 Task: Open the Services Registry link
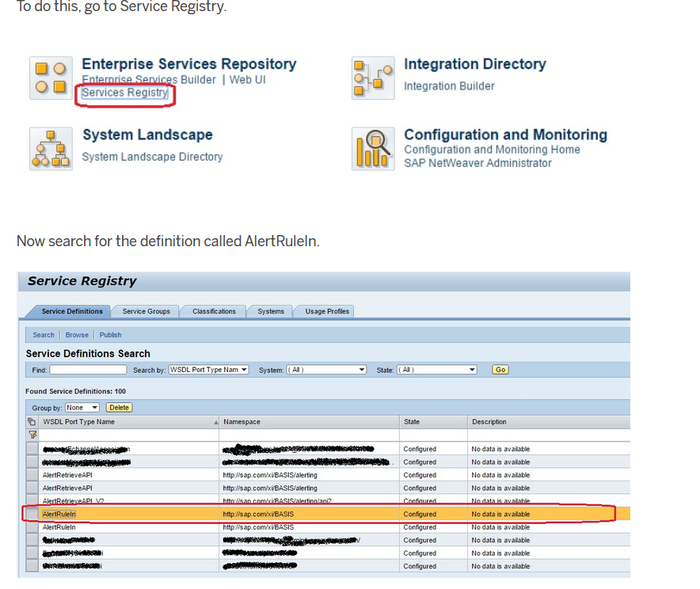tap(124, 93)
